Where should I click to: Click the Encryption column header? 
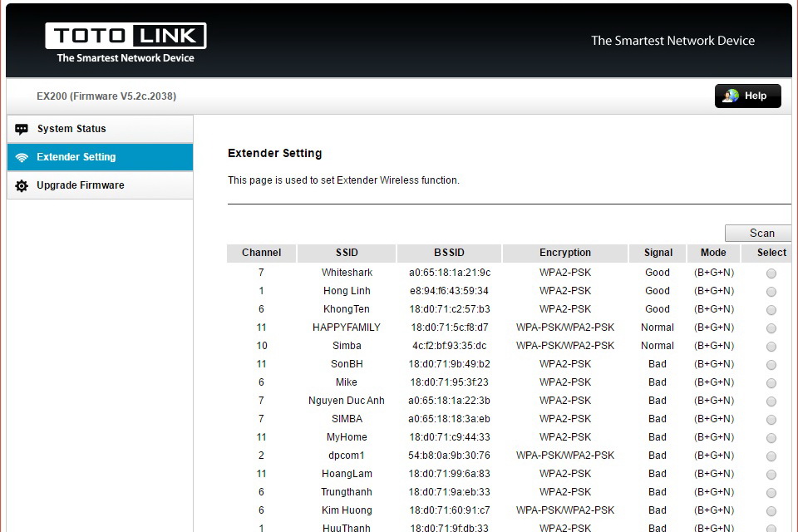(x=564, y=253)
